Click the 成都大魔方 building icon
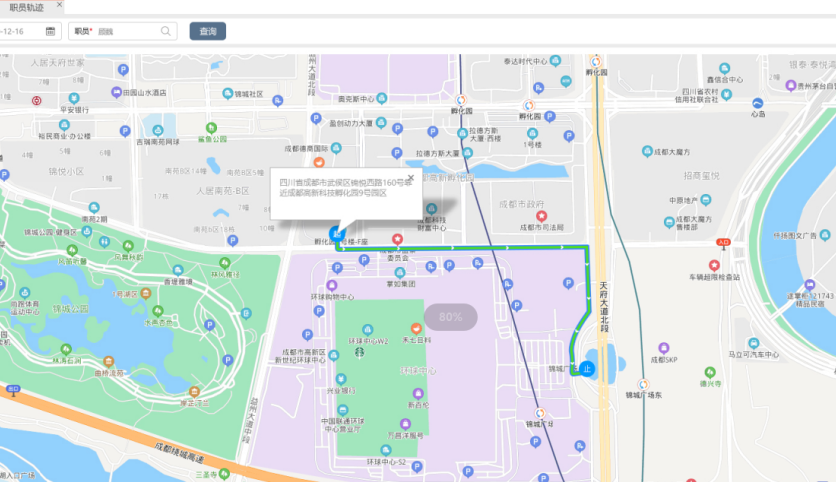The height and width of the screenshot is (482, 836). (646, 152)
